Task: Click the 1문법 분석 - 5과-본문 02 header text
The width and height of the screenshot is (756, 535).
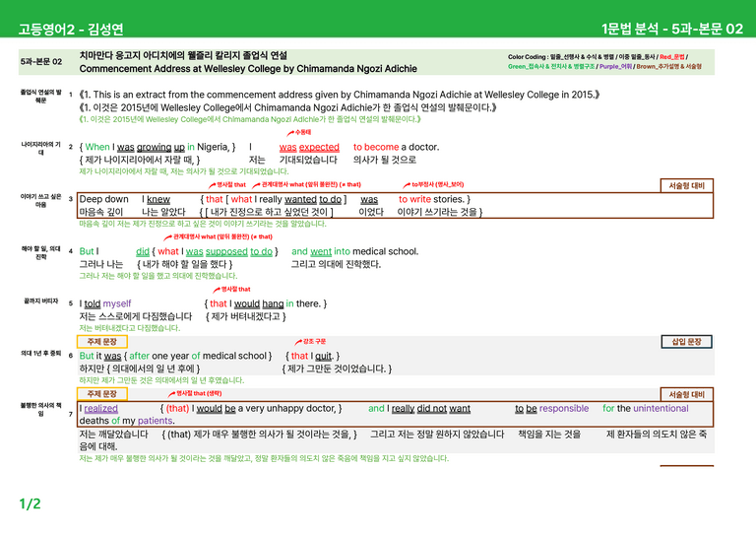Action: point(672,29)
